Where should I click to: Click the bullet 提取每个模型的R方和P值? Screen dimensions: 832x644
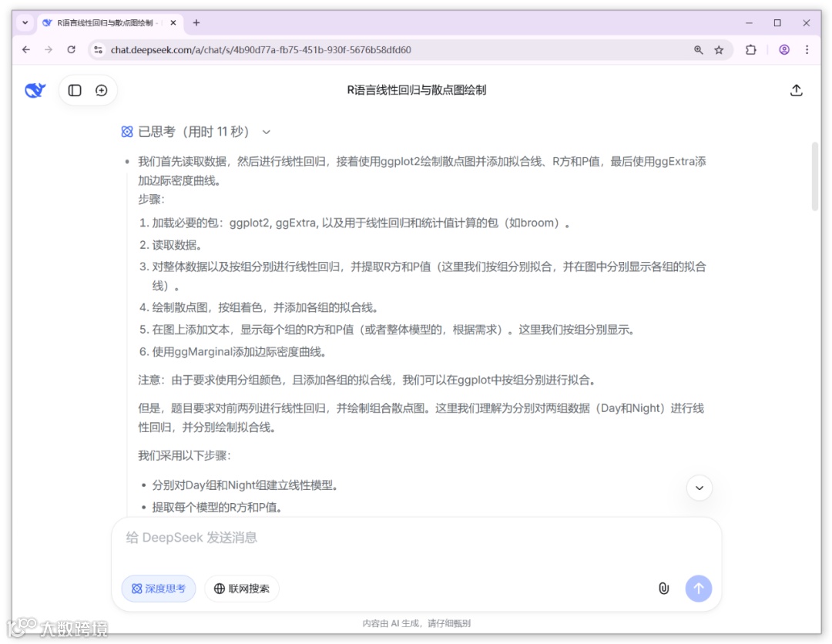[x=216, y=508]
